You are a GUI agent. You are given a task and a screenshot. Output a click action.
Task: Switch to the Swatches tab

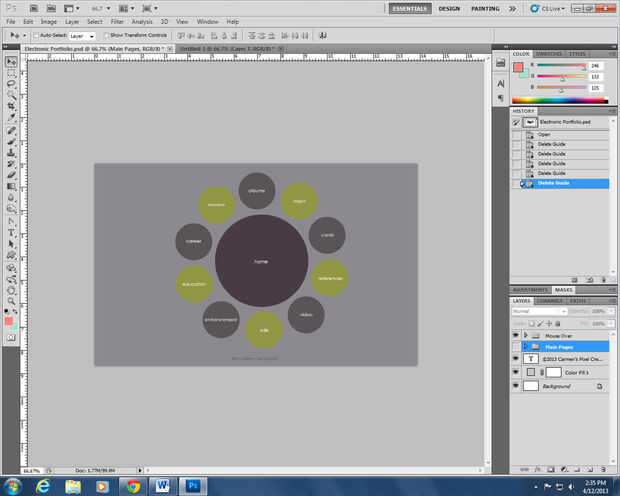(x=550, y=54)
